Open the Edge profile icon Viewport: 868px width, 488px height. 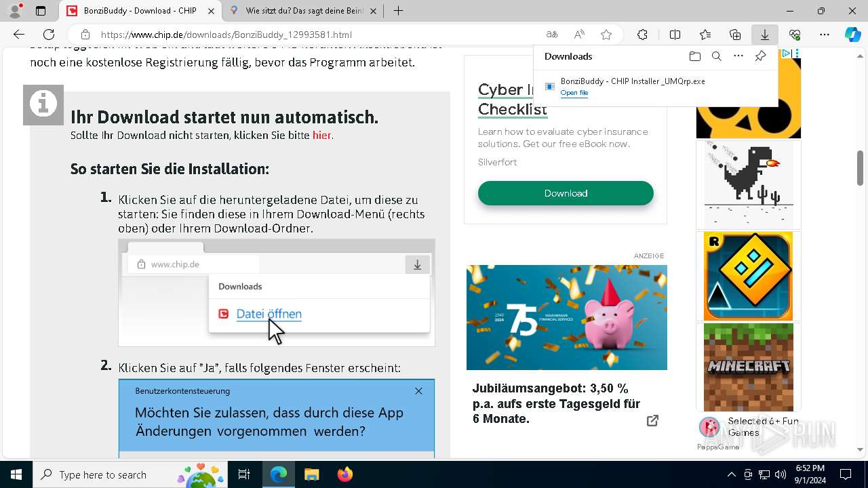[x=15, y=11]
